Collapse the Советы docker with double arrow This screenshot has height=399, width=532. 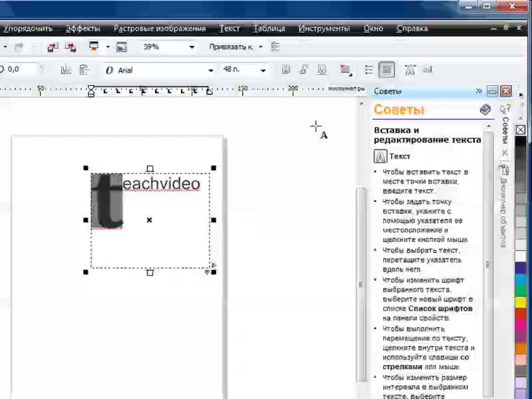coord(479,91)
